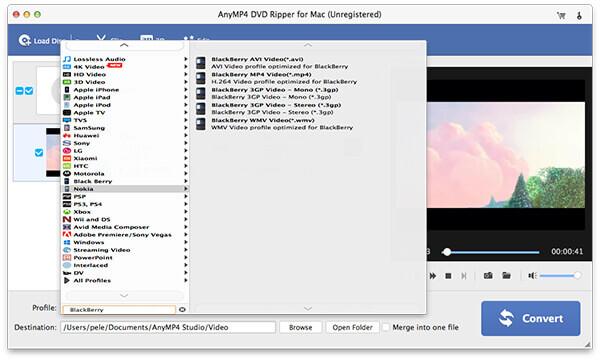Expand the Apple iPad submenu arrow

pyautogui.click(x=186, y=97)
